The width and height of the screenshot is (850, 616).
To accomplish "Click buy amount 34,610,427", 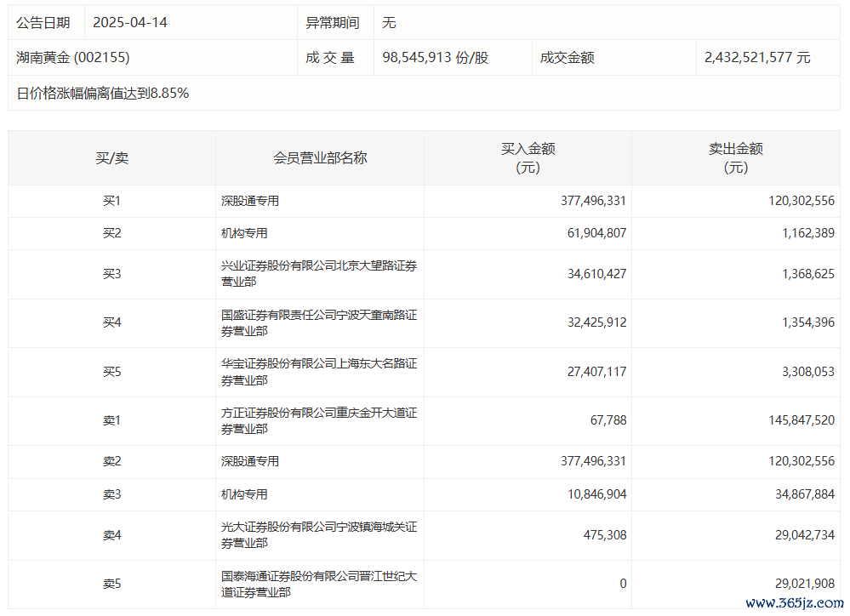I will click(596, 274).
